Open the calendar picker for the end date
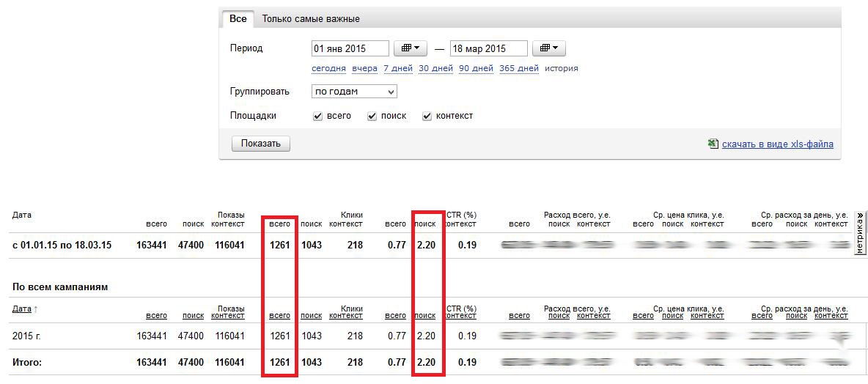This screenshot has width=868, height=384. click(x=548, y=48)
